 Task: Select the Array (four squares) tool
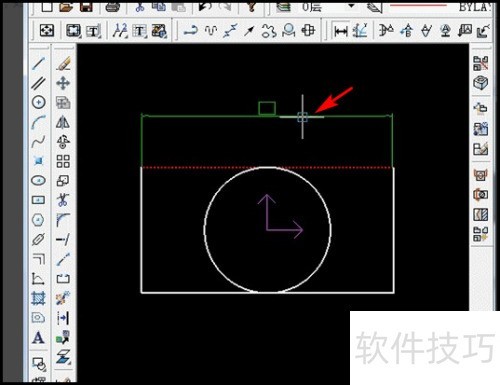tap(63, 161)
